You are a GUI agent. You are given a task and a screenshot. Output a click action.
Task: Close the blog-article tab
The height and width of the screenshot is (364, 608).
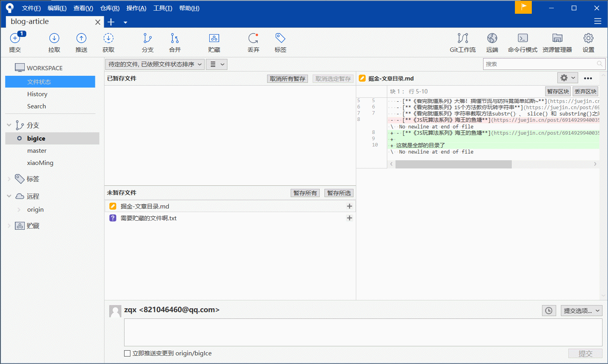pyautogui.click(x=98, y=22)
